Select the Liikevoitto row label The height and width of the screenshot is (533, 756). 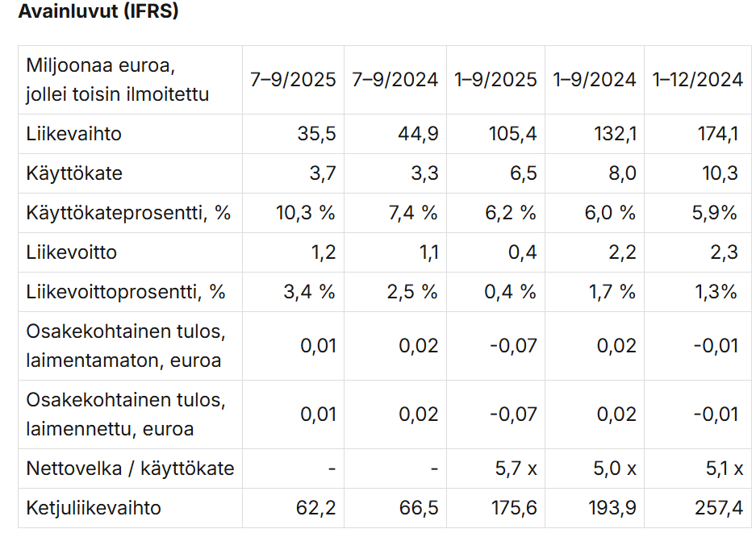(x=72, y=252)
